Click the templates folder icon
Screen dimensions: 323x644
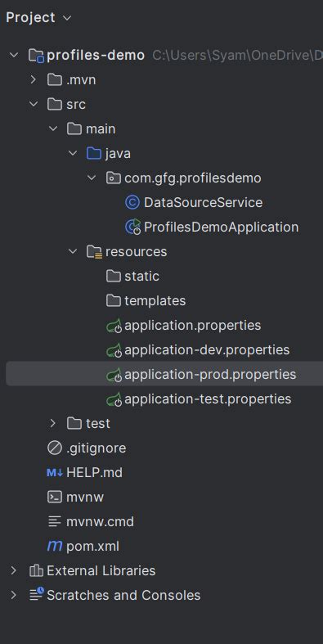114,300
